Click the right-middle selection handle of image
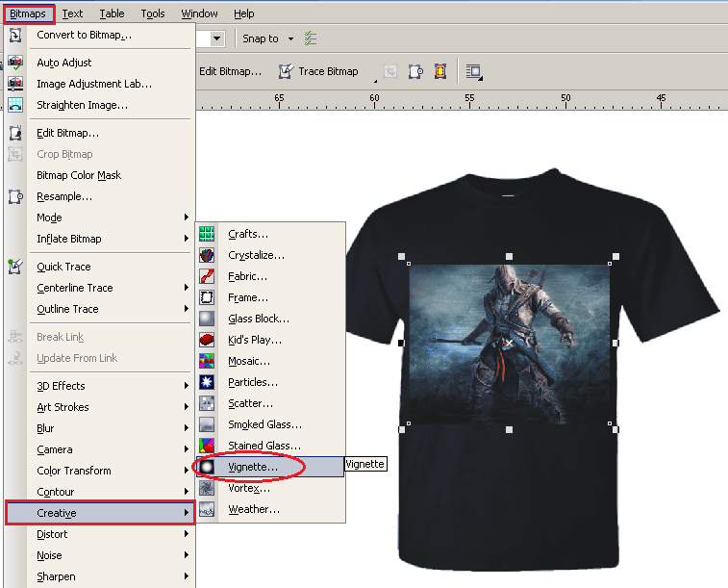The width and height of the screenshot is (728, 588). coord(616,343)
